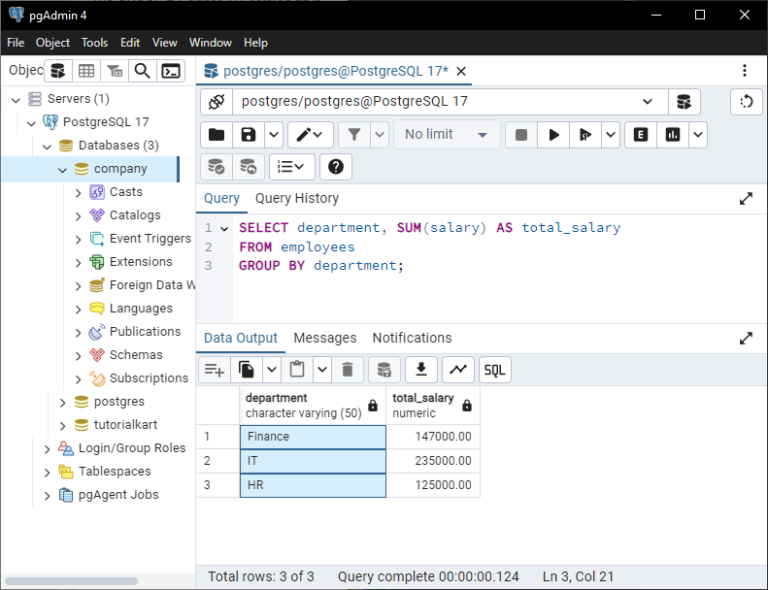Switch to the Query History tab
The width and height of the screenshot is (768, 590).
pos(296,198)
